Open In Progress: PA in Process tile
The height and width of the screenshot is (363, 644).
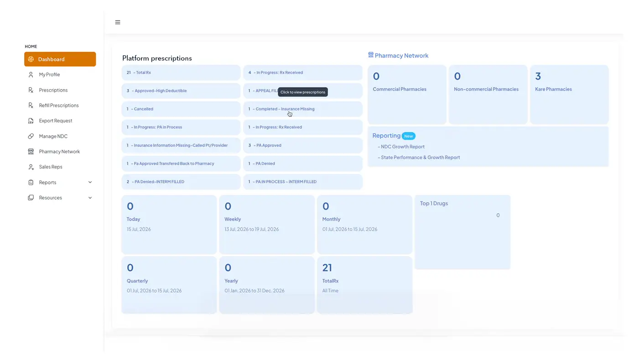(x=181, y=127)
